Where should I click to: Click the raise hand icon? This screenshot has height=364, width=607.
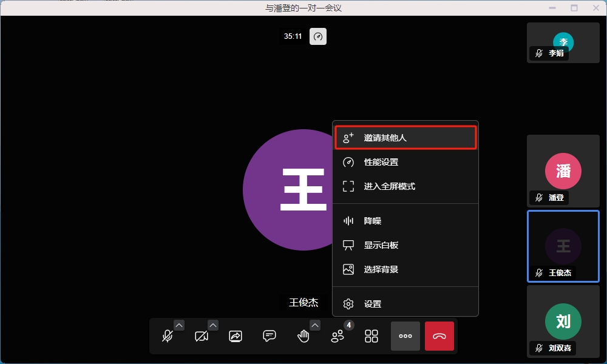pos(303,336)
